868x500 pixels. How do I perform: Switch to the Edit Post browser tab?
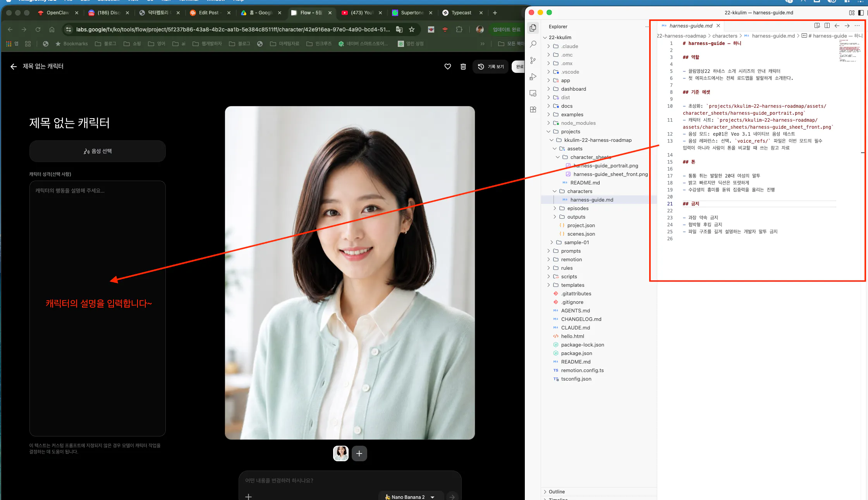point(209,13)
